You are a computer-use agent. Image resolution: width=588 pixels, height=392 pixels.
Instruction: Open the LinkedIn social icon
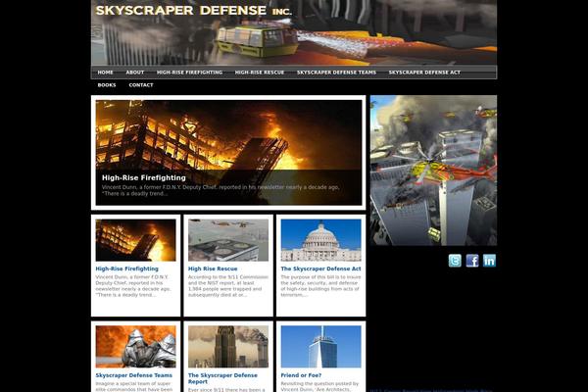click(489, 261)
